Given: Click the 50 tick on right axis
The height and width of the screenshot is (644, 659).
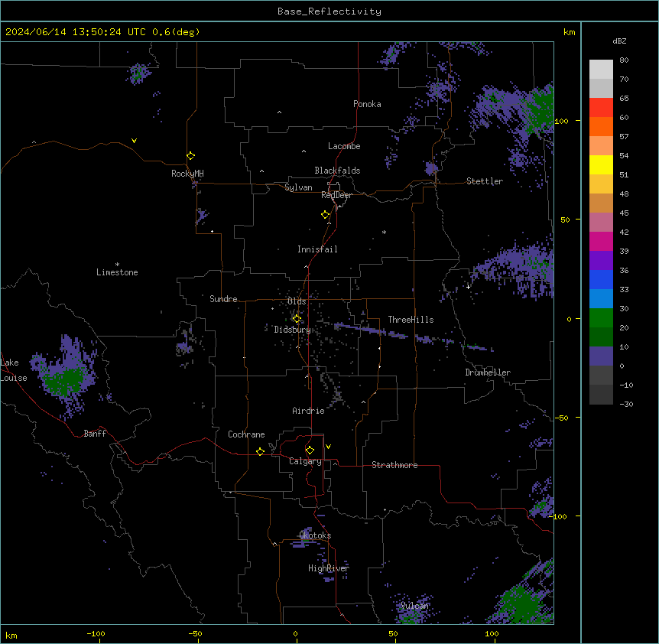Looking at the screenshot, I should click(x=565, y=220).
